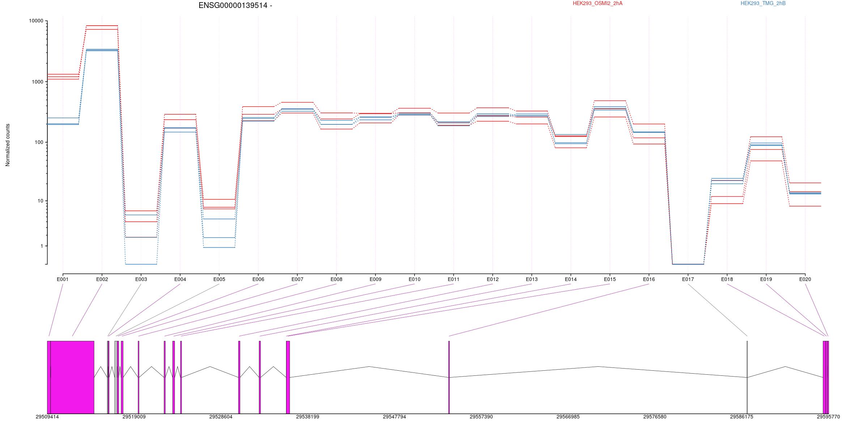Click the E013 exon label
868x434 pixels.
click(x=532, y=279)
